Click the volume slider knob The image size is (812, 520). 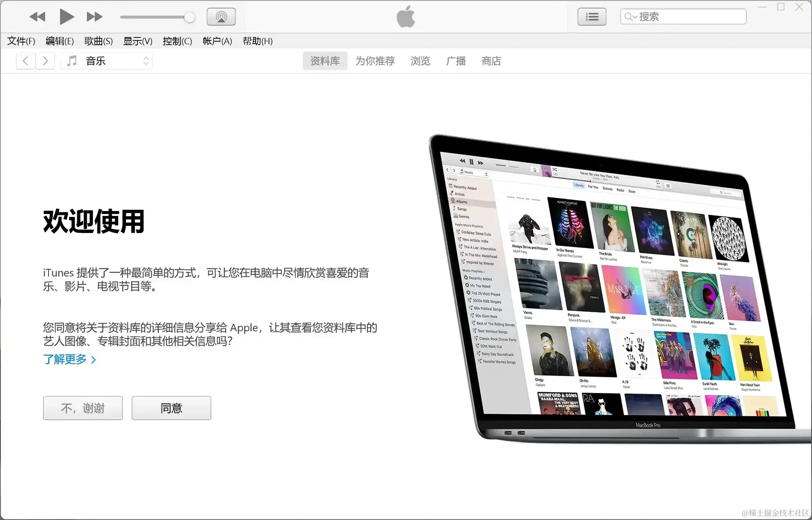(189, 17)
